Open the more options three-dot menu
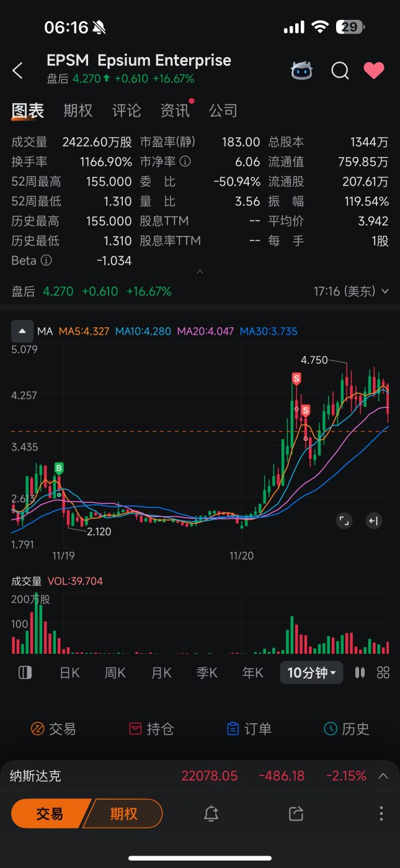The height and width of the screenshot is (868, 400). coord(381,814)
